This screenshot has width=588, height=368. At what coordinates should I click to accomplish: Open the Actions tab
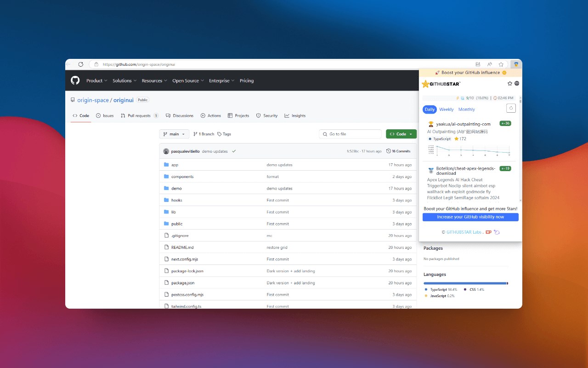coord(211,116)
